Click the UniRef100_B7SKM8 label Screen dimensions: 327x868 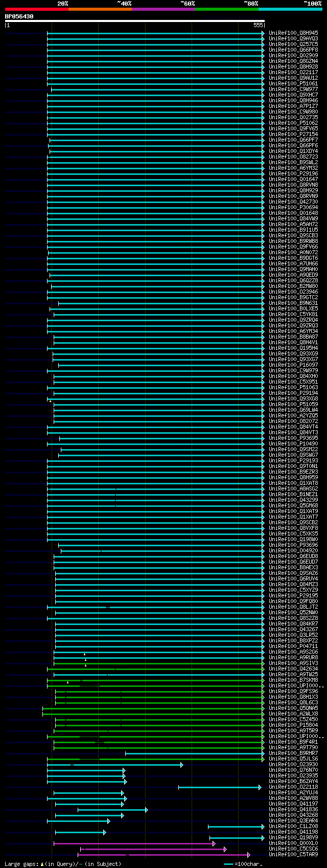(293, 680)
